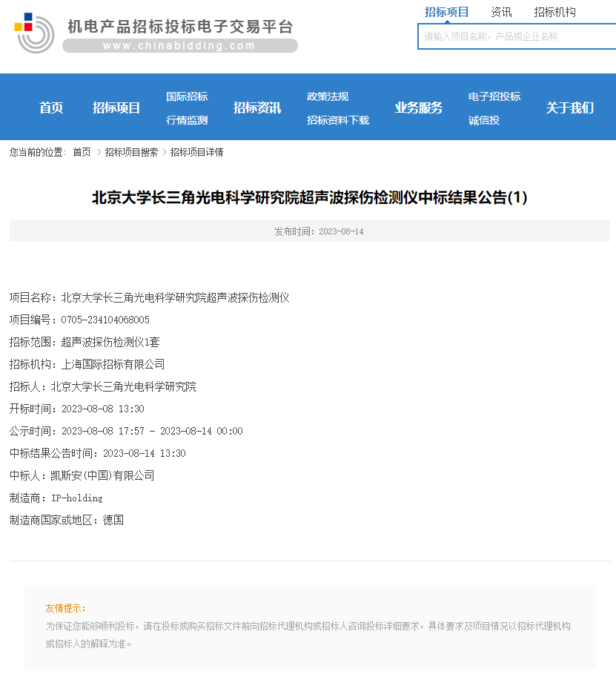Open 招标资讯 in the navigation bar
Viewport: 616px width, 683px height.
pyautogui.click(x=257, y=108)
